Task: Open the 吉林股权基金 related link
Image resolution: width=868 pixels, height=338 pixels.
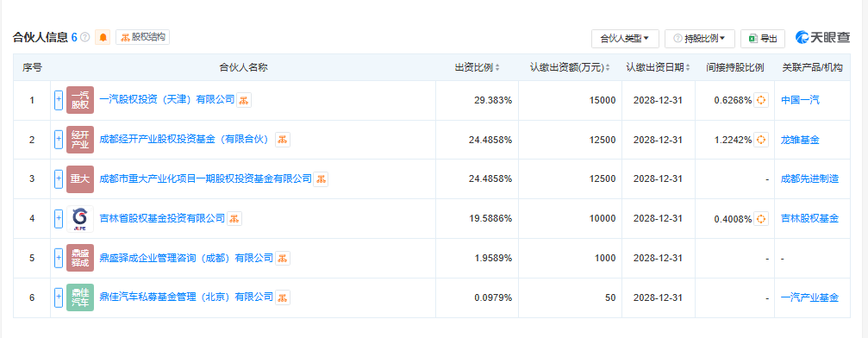Action: pyautogui.click(x=809, y=219)
